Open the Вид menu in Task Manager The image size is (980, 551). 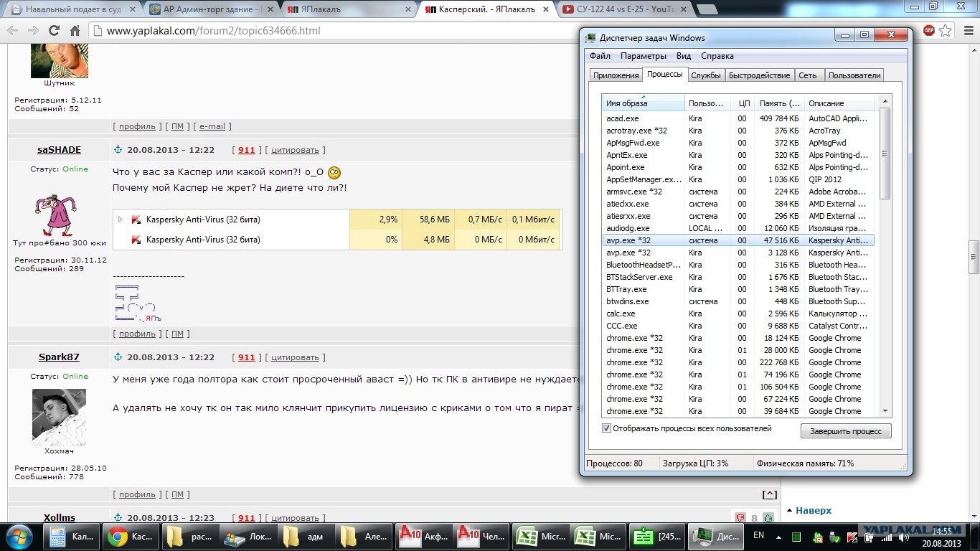point(684,56)
